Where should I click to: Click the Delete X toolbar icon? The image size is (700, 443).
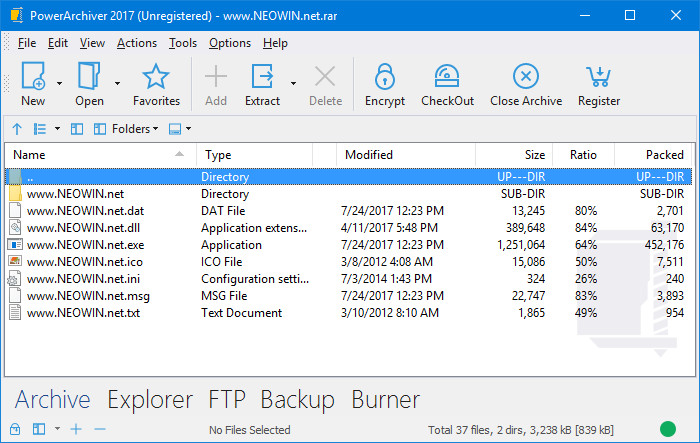325,76
